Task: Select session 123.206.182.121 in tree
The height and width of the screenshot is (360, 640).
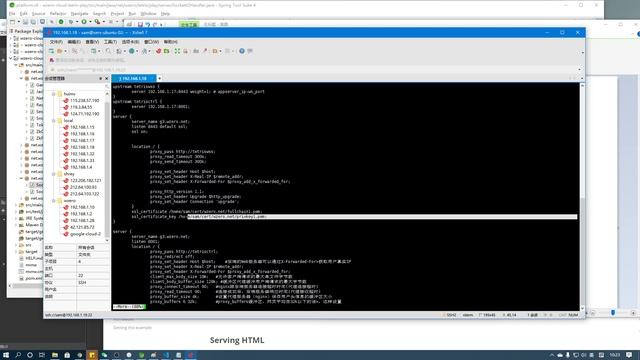Action: click(x=85, y=180)
